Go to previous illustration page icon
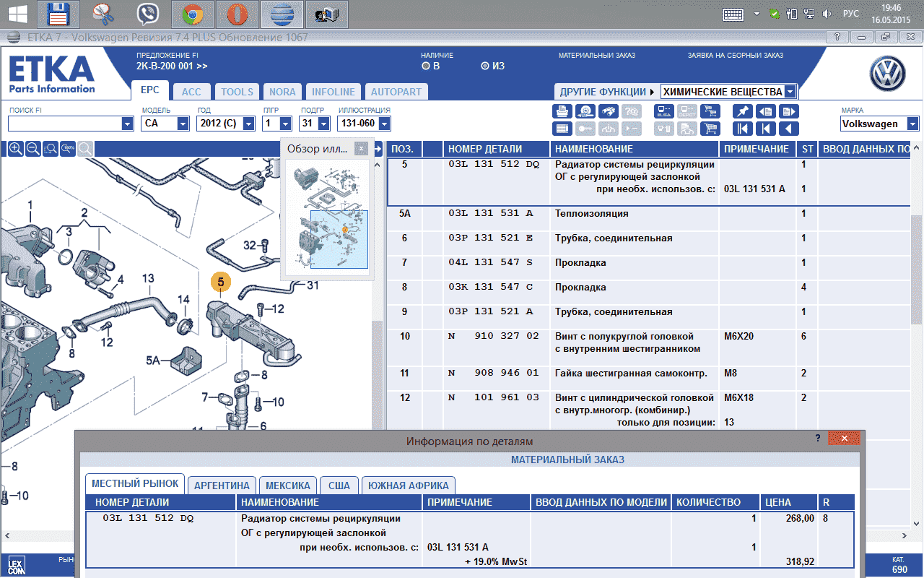This screenshot has width=924, height=578. 765,111
